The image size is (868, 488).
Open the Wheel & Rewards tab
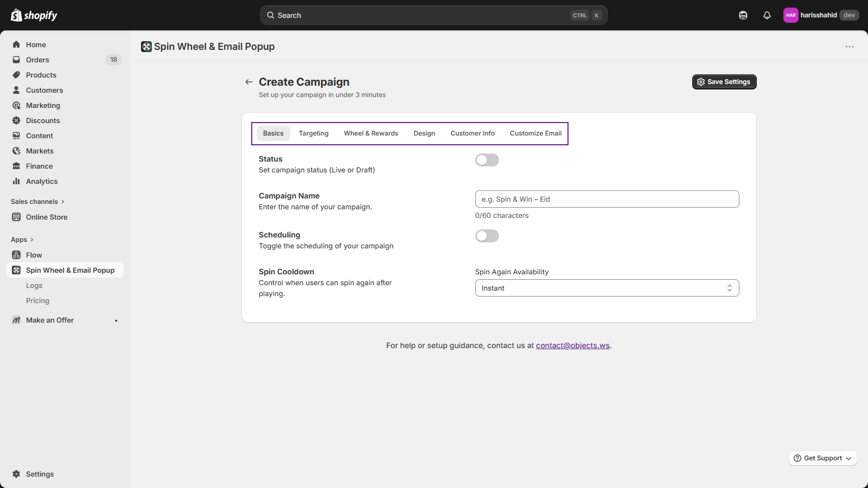point(371,133)
